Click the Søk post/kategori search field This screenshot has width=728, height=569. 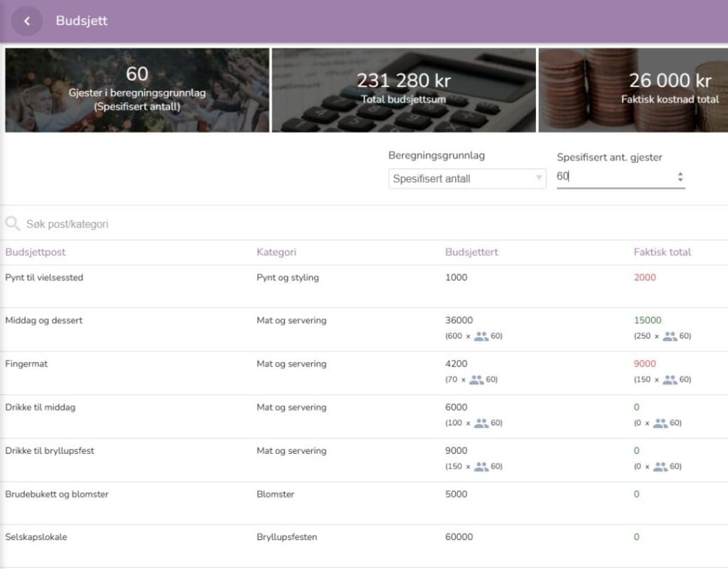pos(213,224)
